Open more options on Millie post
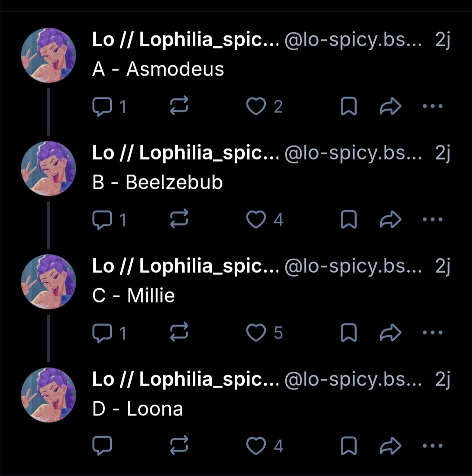 coord(433,333)
